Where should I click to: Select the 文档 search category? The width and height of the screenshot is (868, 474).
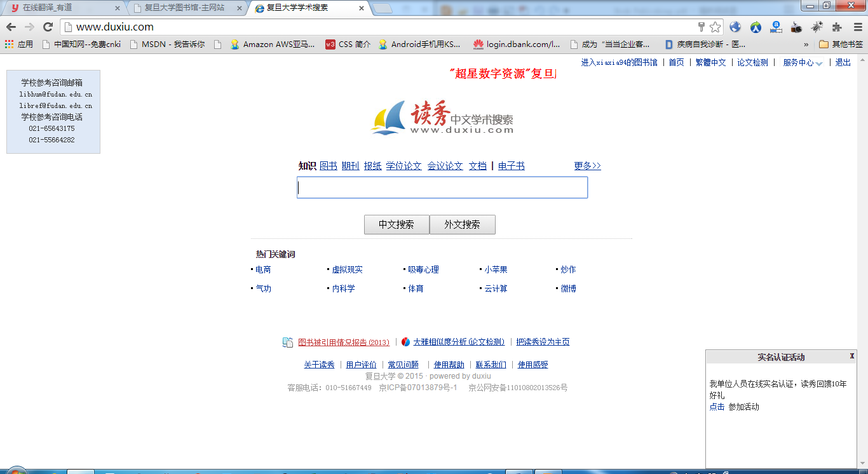[x=477, y=166]
